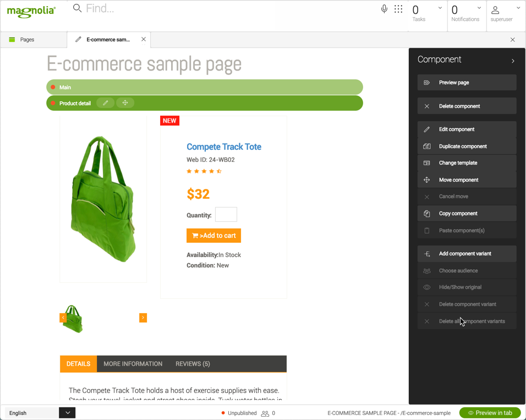
Task: Click the Move component crosshair icon
Action: click(x=426, y=179)
